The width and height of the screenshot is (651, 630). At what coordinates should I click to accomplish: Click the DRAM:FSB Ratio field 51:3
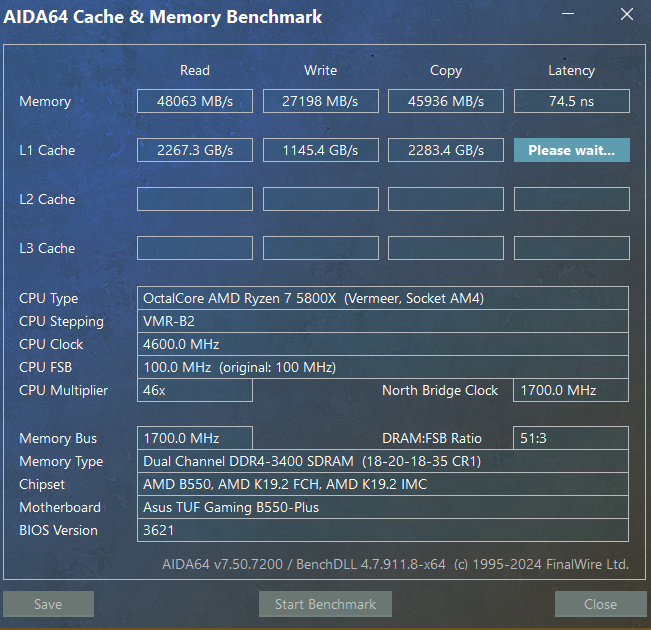(x=571, y=438)
